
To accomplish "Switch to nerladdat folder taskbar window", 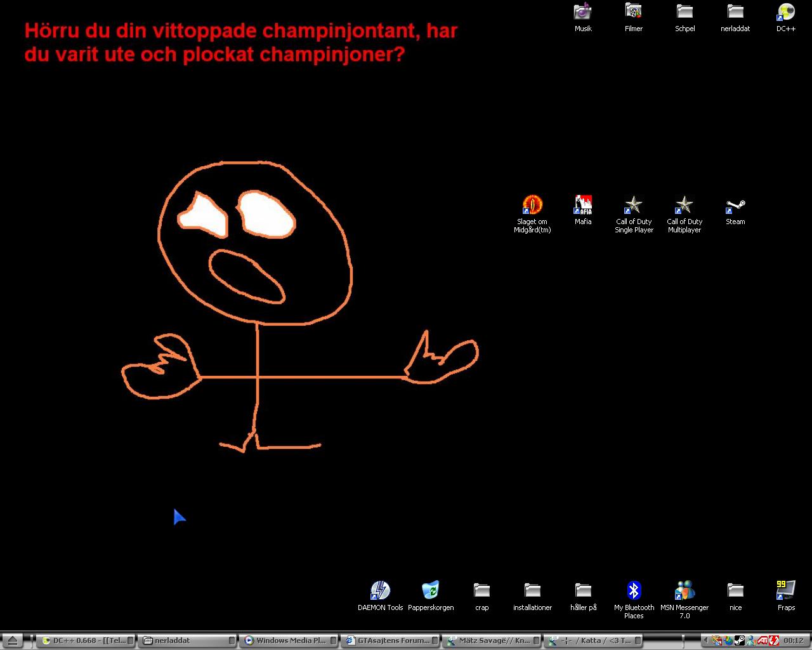I will 188,640.
